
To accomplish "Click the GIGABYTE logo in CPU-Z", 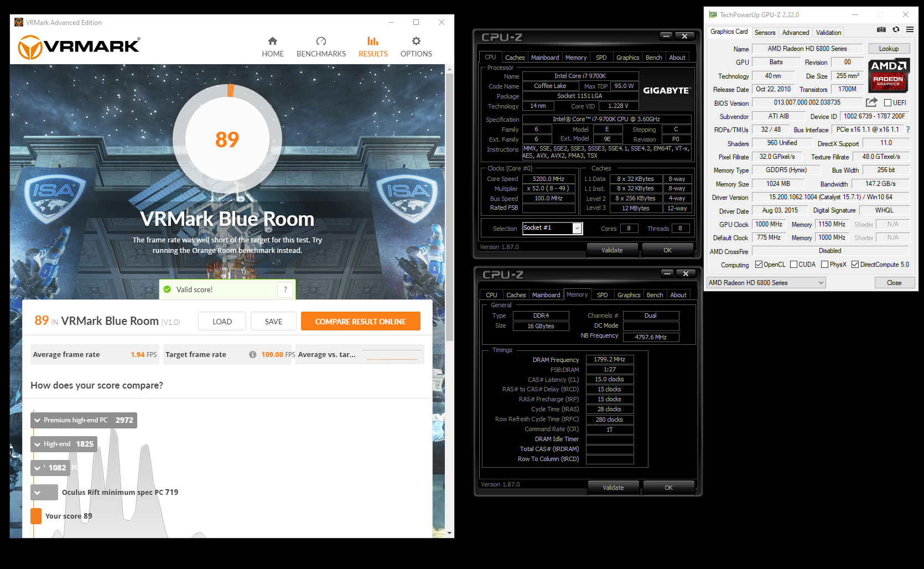I will pos(666,91).
